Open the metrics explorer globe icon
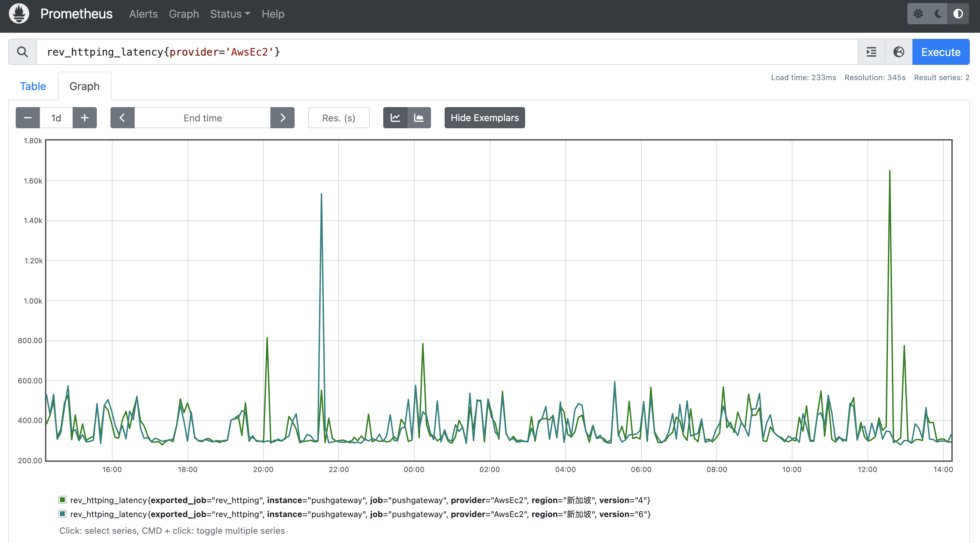The image size is (980, 543). (899, 52)
